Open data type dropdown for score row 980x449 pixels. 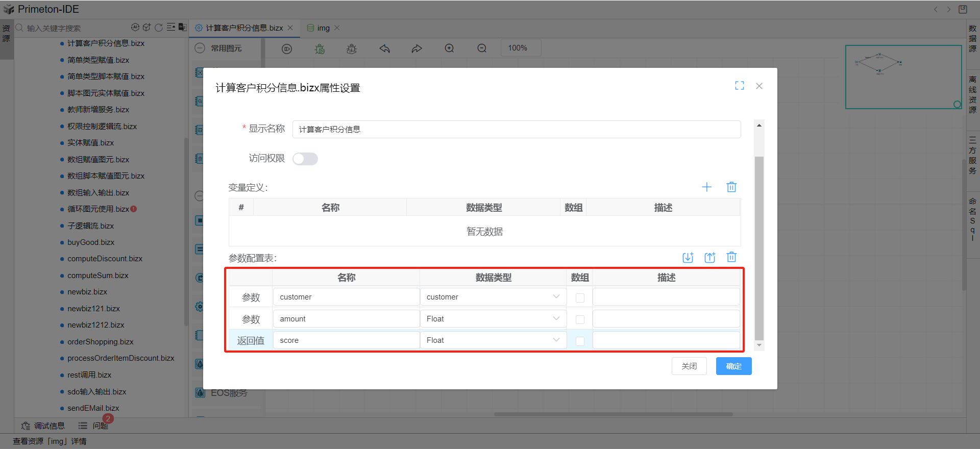(493, 340)
